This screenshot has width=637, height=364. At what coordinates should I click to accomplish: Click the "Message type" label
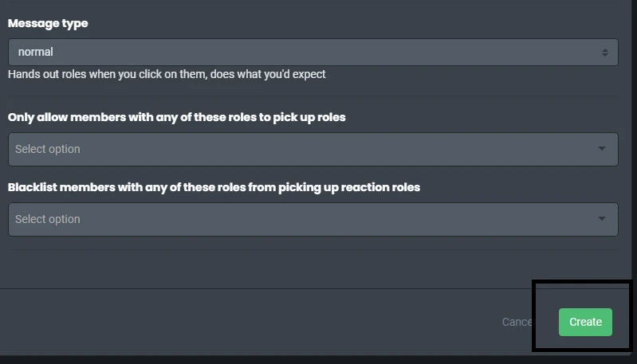coord(48,24)
